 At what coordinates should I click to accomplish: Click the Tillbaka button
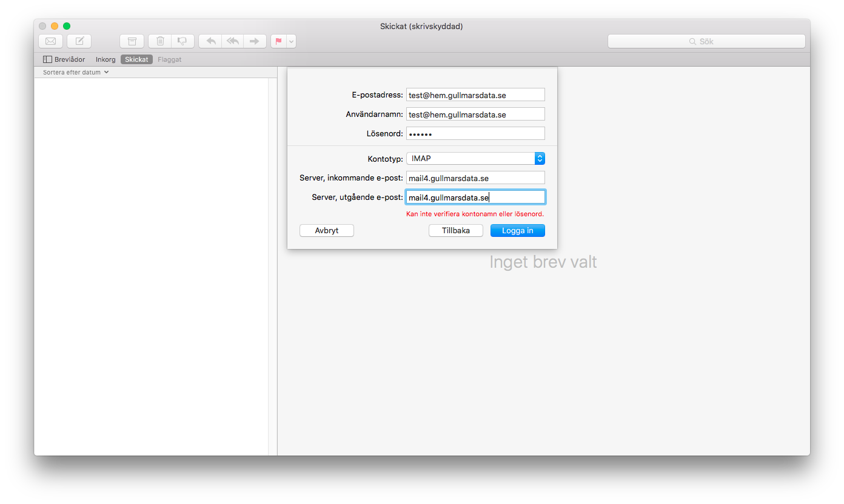(456, 230)
